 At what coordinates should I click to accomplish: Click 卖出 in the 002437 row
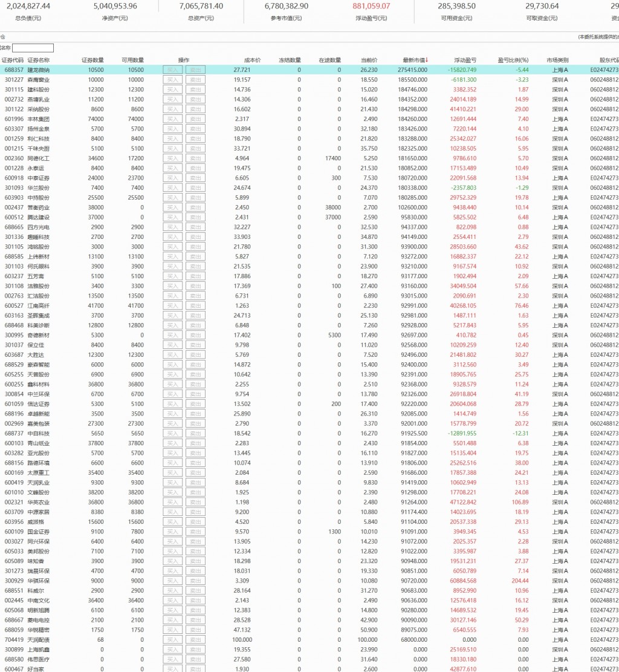point(195,207)
